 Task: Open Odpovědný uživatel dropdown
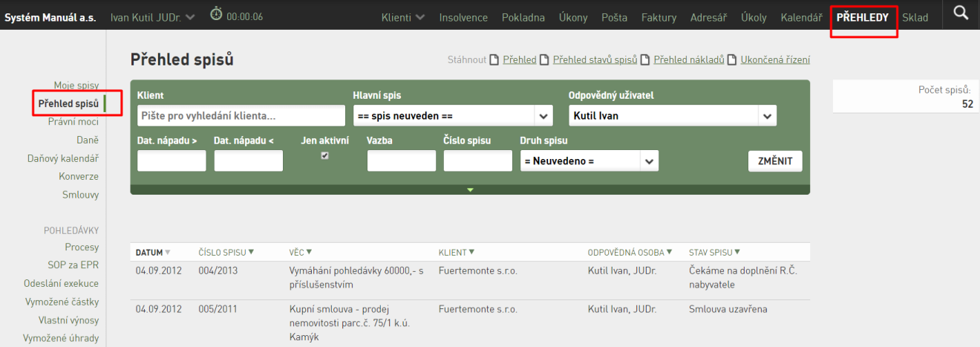tap(767, 116)
